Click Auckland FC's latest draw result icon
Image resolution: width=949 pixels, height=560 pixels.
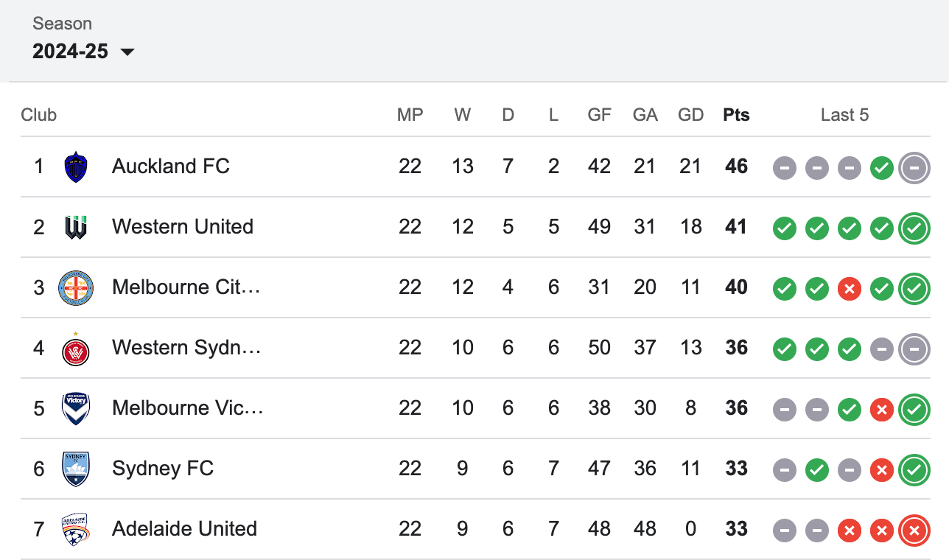coord(914,168)
